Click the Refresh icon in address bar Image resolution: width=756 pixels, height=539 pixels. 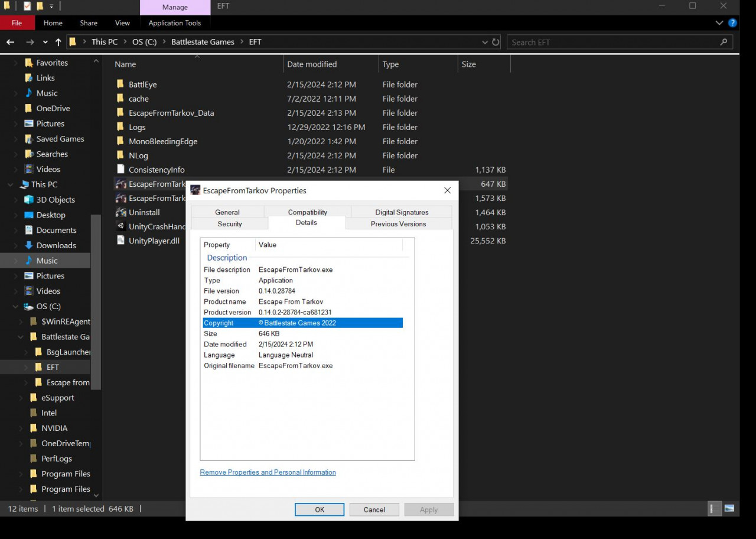[496, 42]
